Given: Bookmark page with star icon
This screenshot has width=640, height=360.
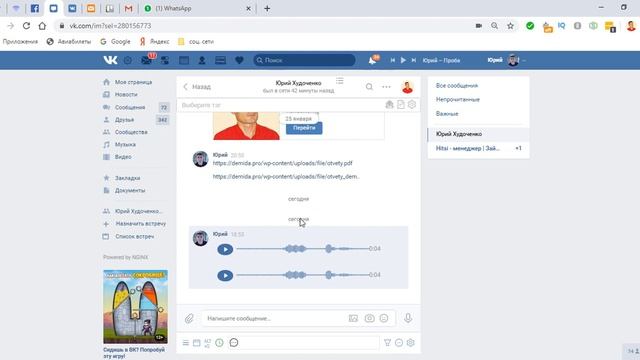Looking at the screenshot, I should click(x=510, y=26).
